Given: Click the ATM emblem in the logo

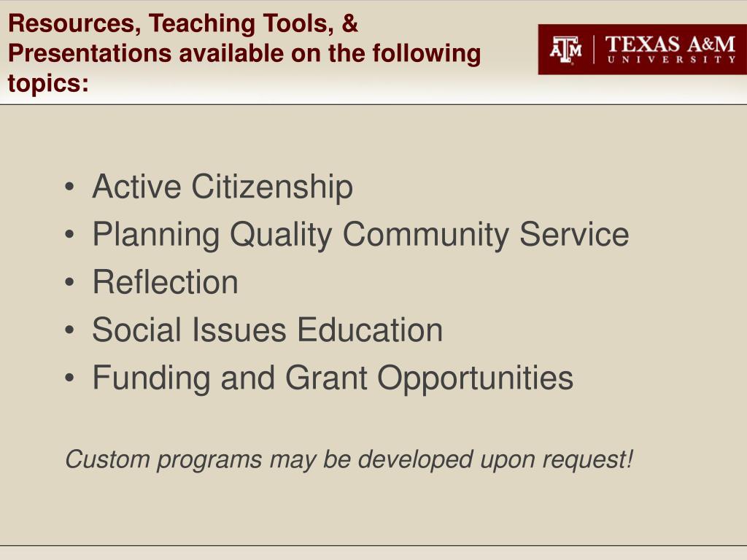Looking at the screenshot, I should 565,50.
